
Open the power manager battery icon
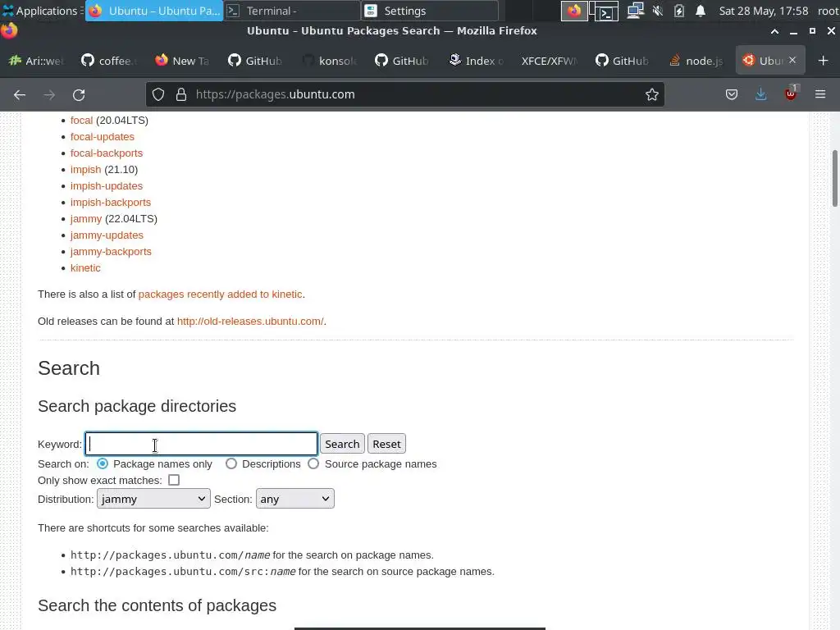(x=678, y=11)
